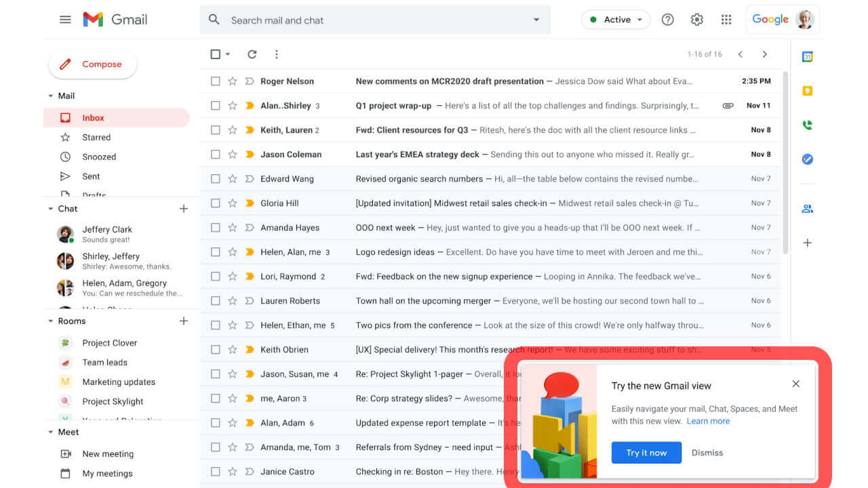Viewport: 868px width, 488px height.
Task: Open more options via the three-dot icon
Action: tap(276, 54)
